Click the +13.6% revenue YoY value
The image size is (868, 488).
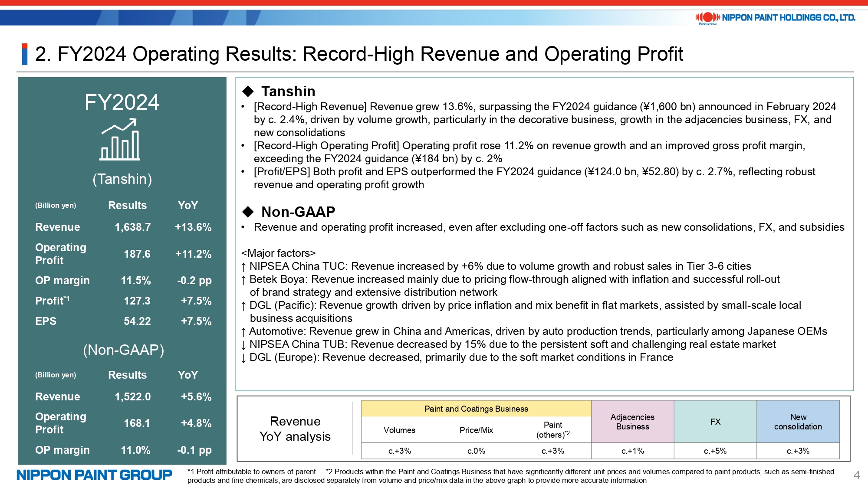193,227
